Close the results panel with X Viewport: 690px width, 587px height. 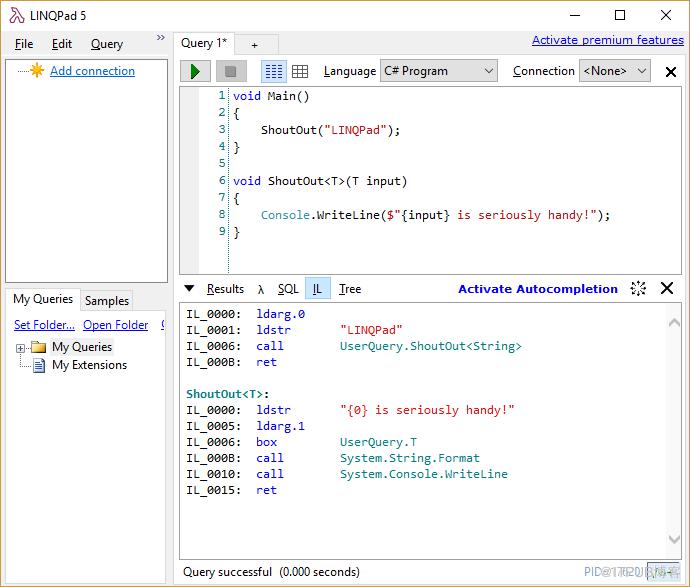coord(667,288)
